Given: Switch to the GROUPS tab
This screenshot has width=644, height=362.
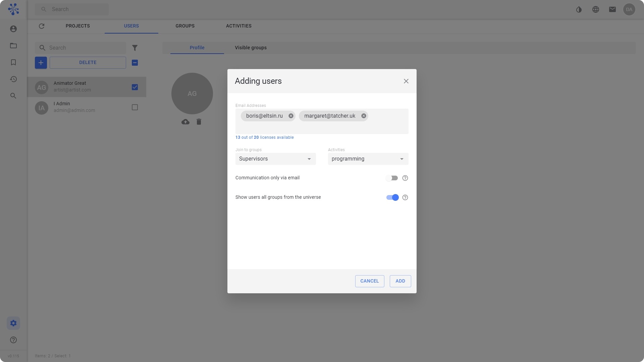Looking at the screenshot, I should pos(185,26).
